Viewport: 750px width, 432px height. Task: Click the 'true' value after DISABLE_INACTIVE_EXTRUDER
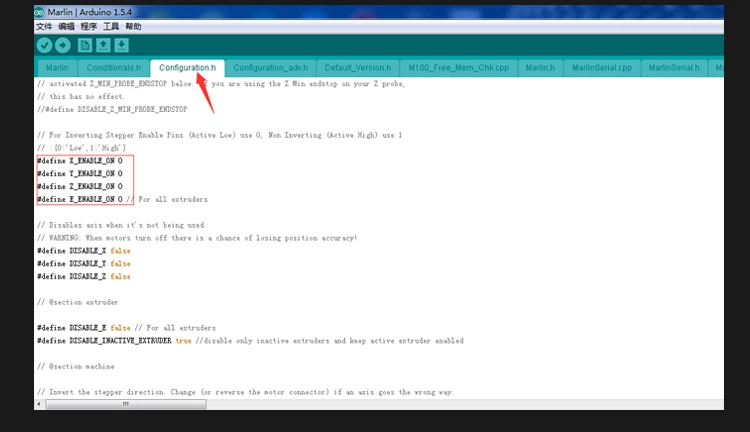(x=183, y=341)
